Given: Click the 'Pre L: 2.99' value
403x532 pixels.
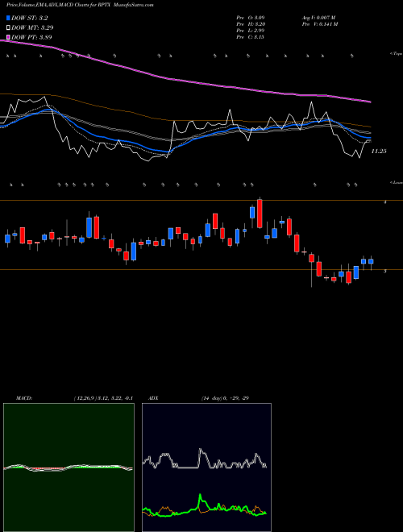Looking at the screenshot, I should click(251, 31).
